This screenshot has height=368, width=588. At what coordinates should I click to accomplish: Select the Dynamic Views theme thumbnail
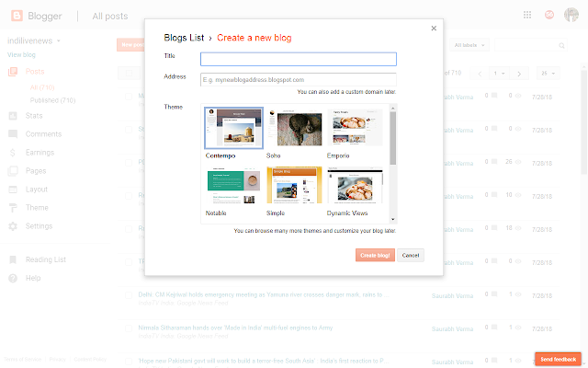click(356, 186)
